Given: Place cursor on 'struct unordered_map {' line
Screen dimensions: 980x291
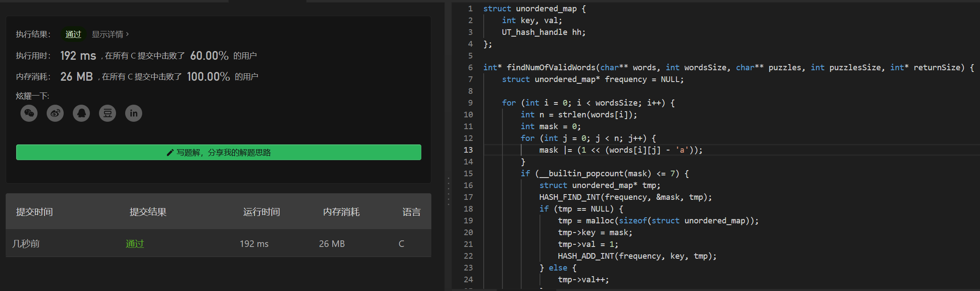Looking at the screenshot, I should click(x=535, y=9).
